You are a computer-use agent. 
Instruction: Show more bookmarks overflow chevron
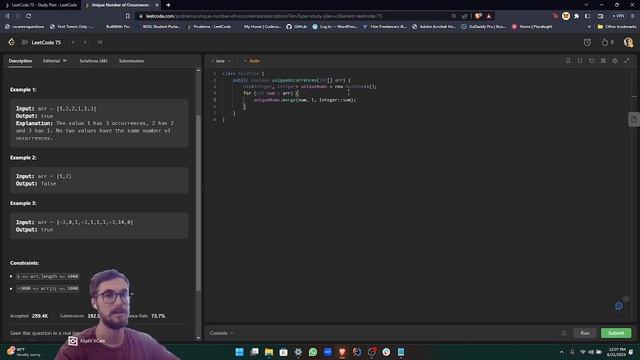[x=589, y=27]
